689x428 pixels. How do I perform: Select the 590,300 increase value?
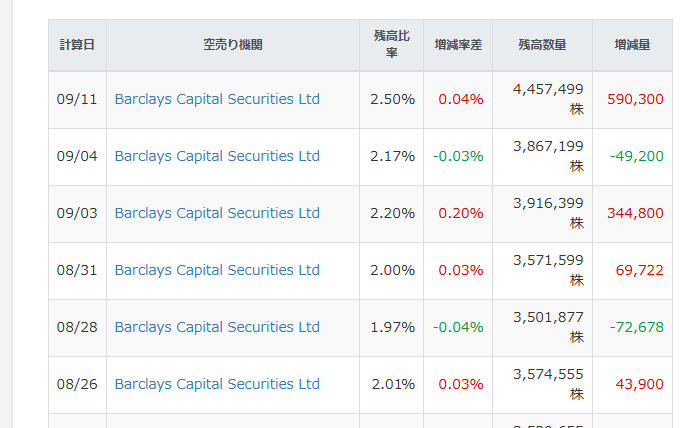point(635,99)
